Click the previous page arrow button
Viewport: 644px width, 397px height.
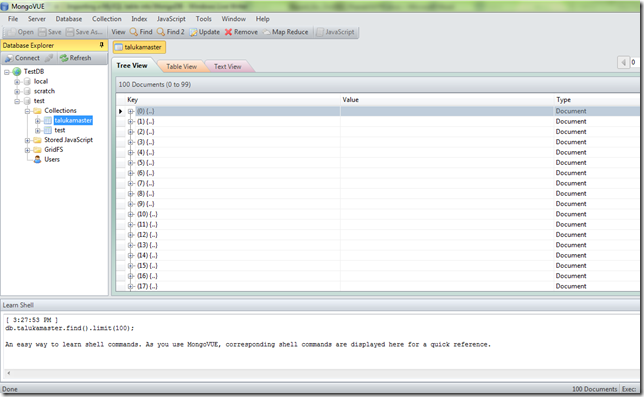[623, 62]
